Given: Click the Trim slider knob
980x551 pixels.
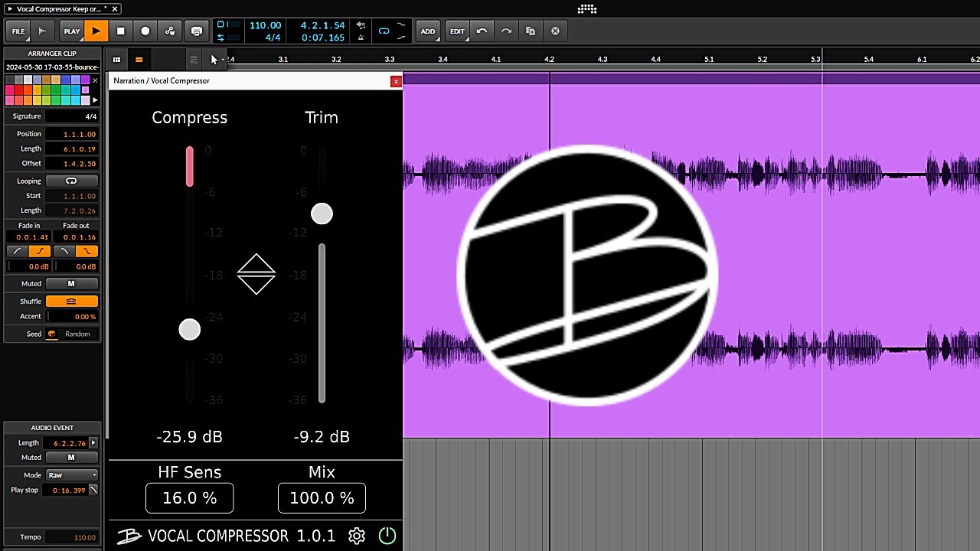Looking at the screenshot, I should click(x=322, y=214).
